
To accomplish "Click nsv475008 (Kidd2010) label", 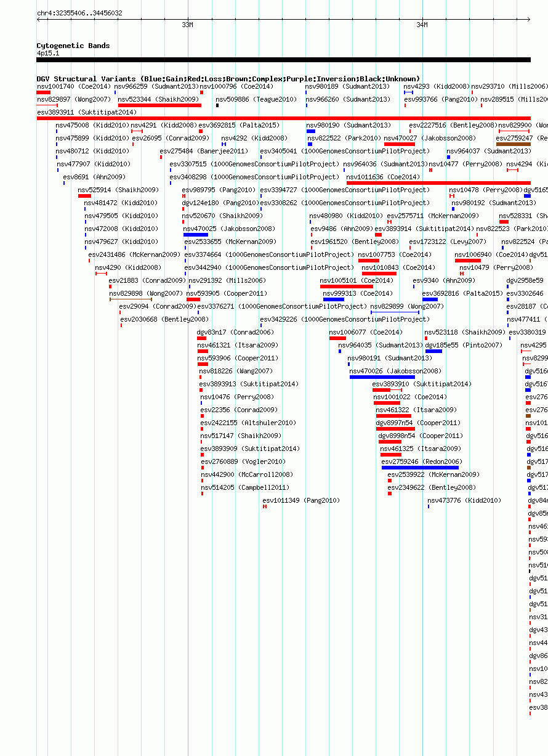I will [93, 125].
